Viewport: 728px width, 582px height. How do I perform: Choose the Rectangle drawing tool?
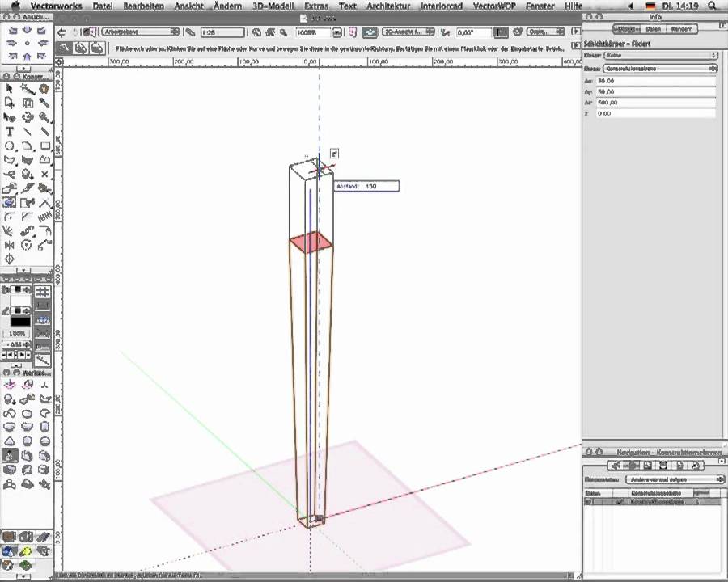pos(44,145)
